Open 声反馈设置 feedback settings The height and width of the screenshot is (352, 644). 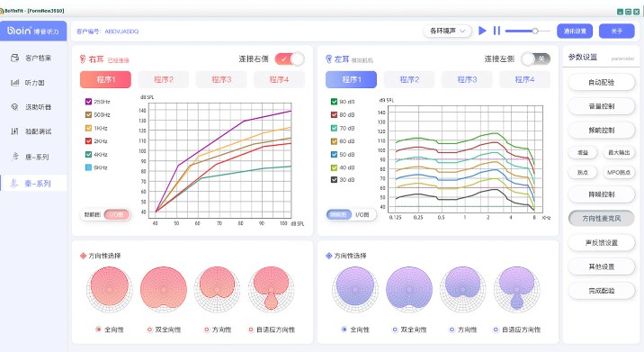point(602,242)
